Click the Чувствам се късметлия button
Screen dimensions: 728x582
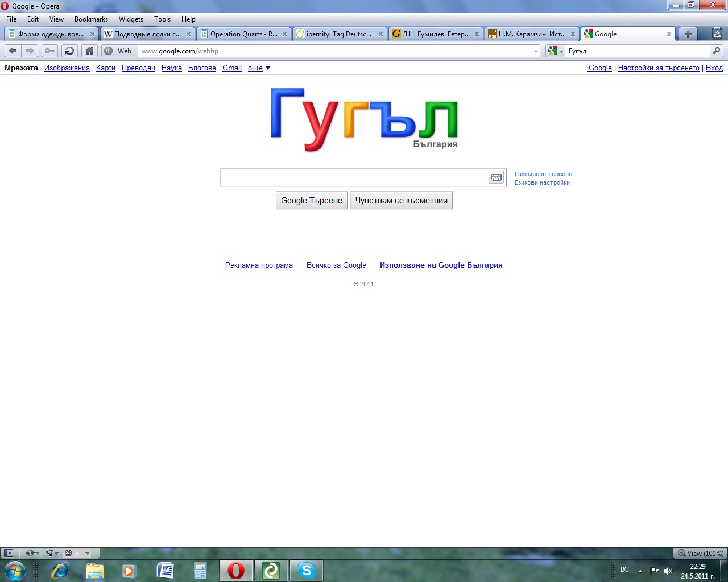pos(402,201)
